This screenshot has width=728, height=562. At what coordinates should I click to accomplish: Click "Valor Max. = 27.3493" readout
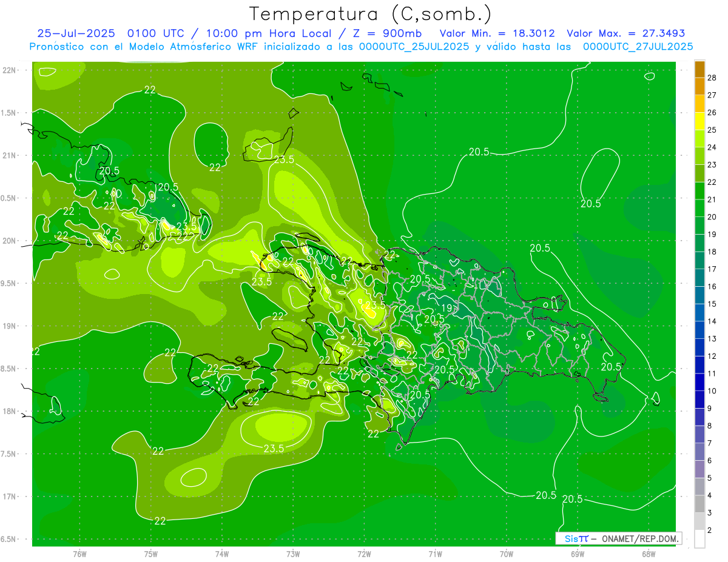627,33
